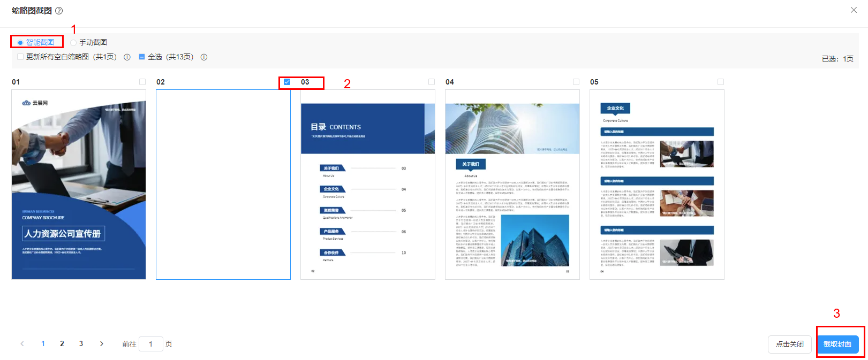
Task: Check the checkbox for page 01
Action: (142, 82)
